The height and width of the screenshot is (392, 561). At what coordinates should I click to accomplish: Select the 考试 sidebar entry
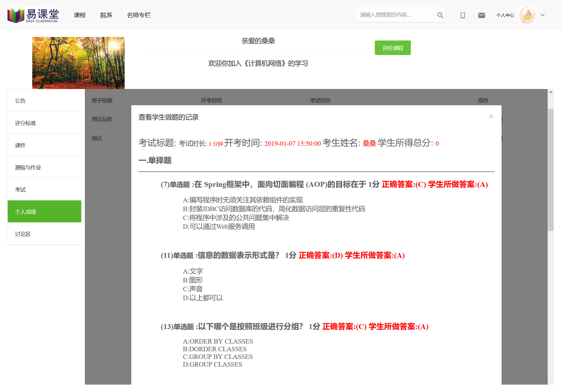pos(20,189)
